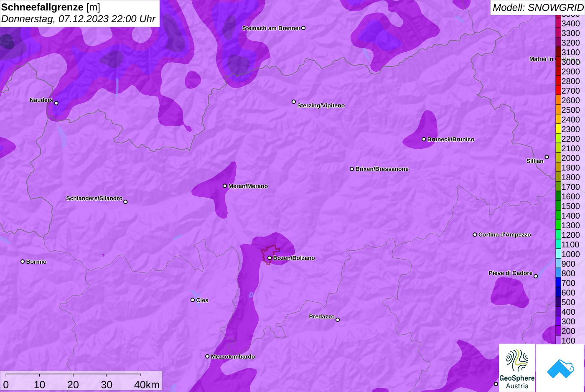Click the Schlanders/Silandro label text
Image resolution: width=585 pixels, height=392 pixels.
(94, 198)
